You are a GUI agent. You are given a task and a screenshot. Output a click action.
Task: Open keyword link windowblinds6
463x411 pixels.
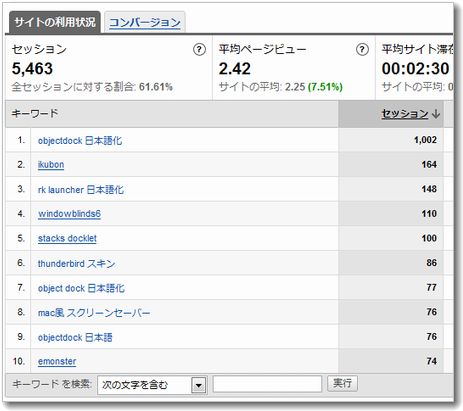[x=69, y=214]
